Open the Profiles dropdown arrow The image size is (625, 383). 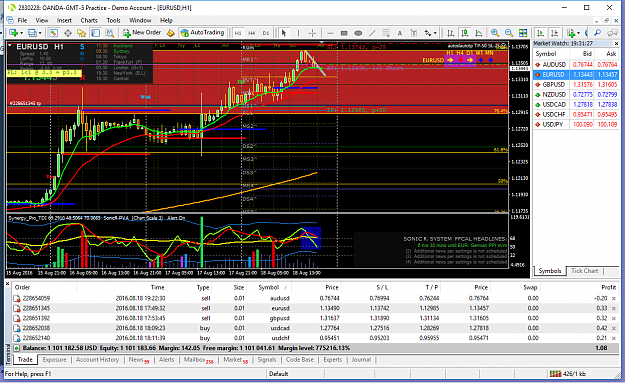pos(40,33)
